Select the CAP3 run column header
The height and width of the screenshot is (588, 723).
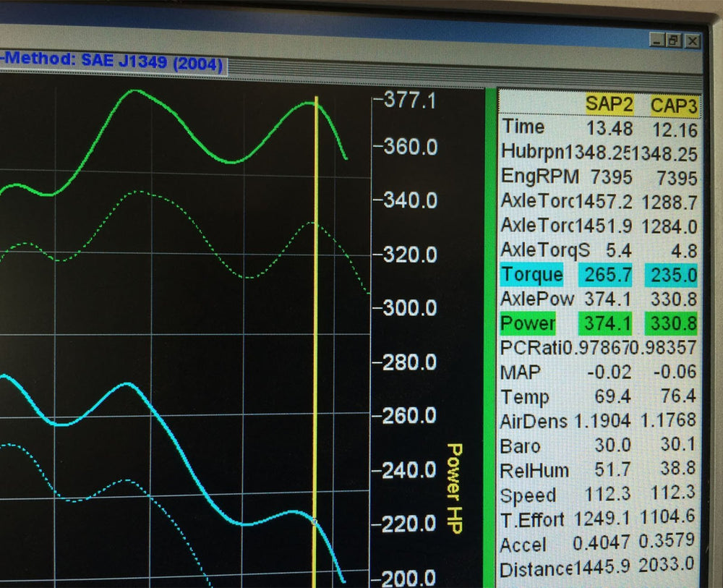click(674, 107)
